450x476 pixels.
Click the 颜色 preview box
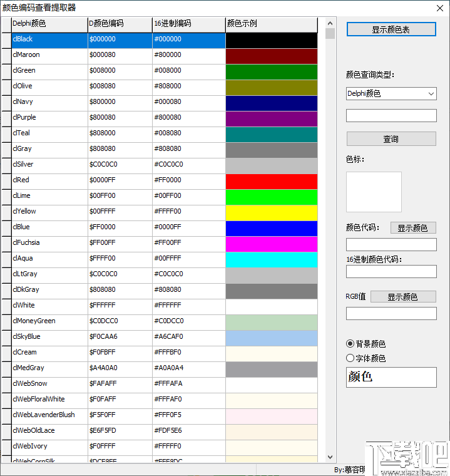(x=391, y=377)
